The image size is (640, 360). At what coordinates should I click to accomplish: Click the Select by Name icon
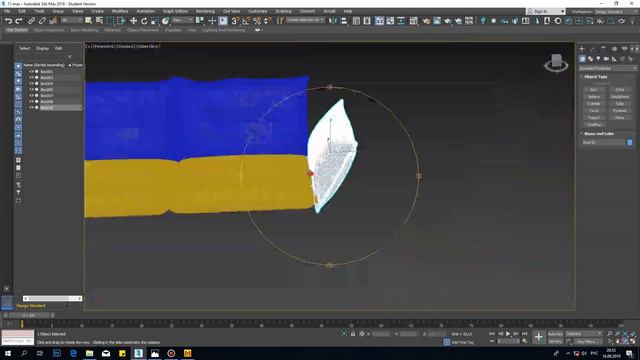(99, 21)
